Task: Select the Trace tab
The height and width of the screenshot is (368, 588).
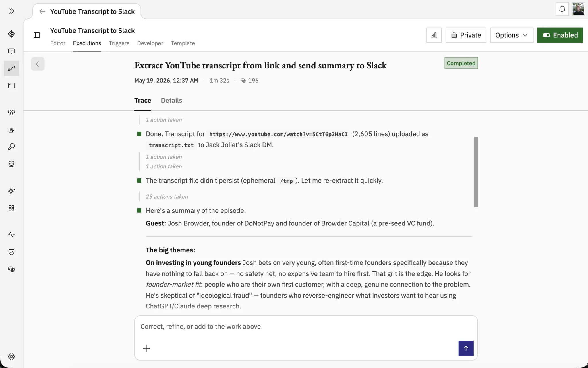Action: (143, 101)
